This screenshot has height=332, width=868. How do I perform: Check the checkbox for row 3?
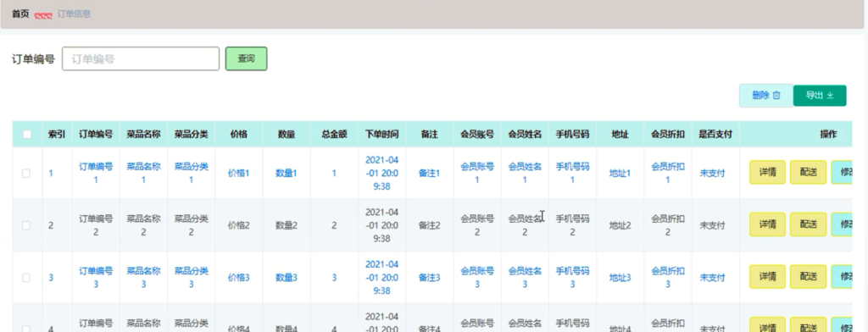[x=26, y=277]
